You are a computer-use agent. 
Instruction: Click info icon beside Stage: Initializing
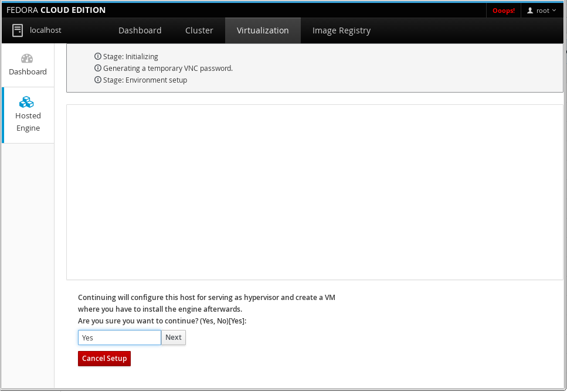98,57
